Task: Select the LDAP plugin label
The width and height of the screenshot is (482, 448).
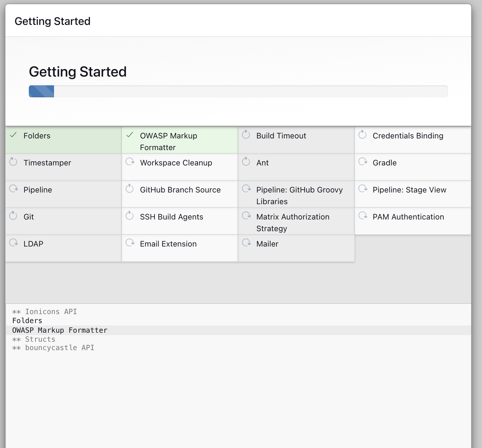Action: point(33,244)
